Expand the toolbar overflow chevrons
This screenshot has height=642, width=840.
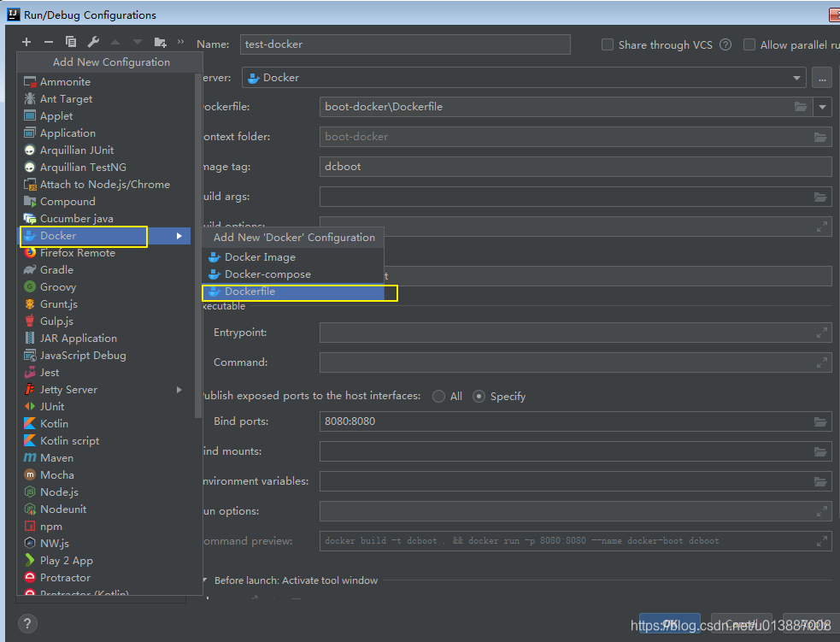tap(180, 41)
